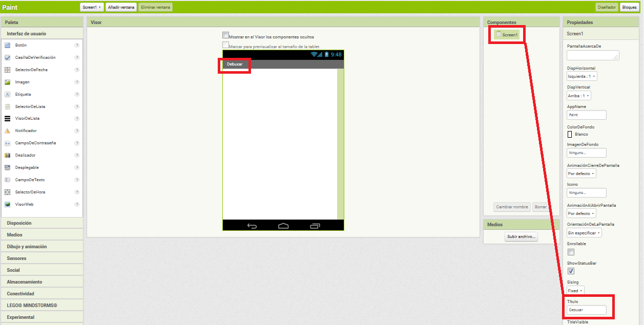Click the Subir archivo button
The image size is (644, 325).
pos(521,237)
